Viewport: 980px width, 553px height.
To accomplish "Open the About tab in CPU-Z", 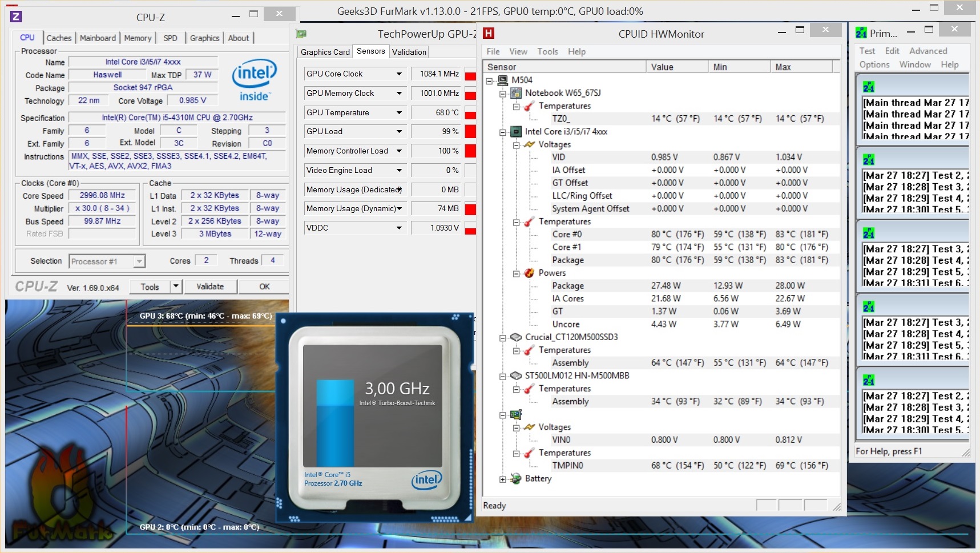I will click(x=239, y=38).
